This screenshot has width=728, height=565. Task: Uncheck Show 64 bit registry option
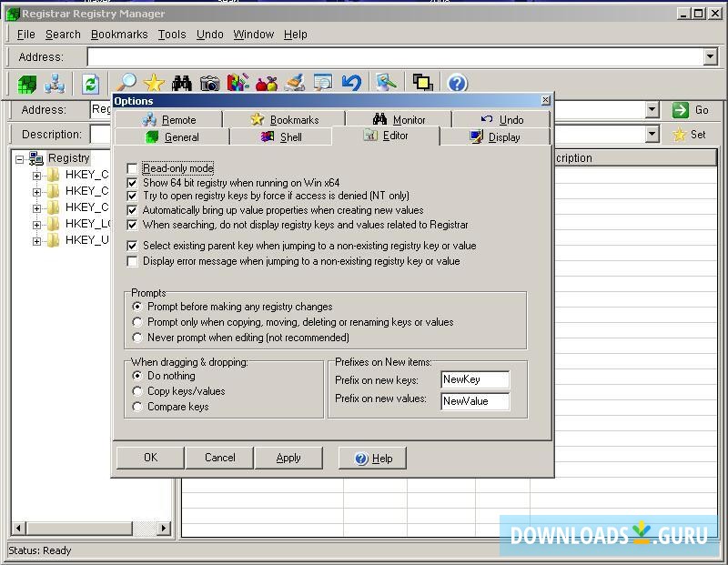point(132,183)
